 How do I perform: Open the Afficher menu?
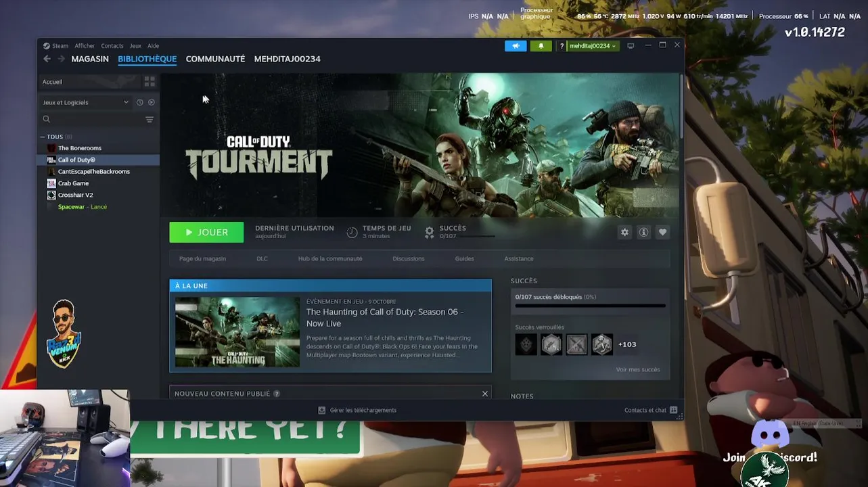[85, 46]
